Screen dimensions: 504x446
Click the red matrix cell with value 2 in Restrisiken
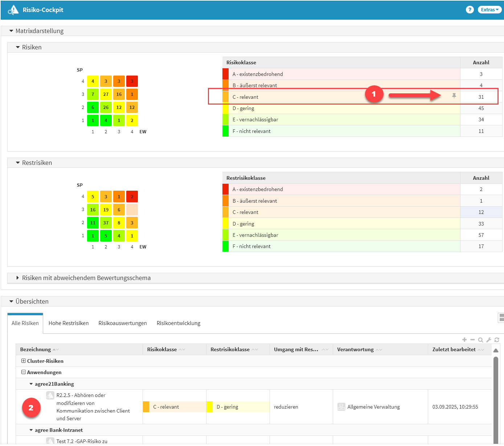point(132,196)
